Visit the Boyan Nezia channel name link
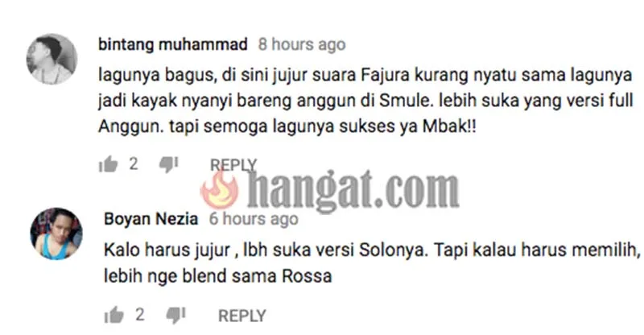The image size is (644, 335). click(151, 219)
